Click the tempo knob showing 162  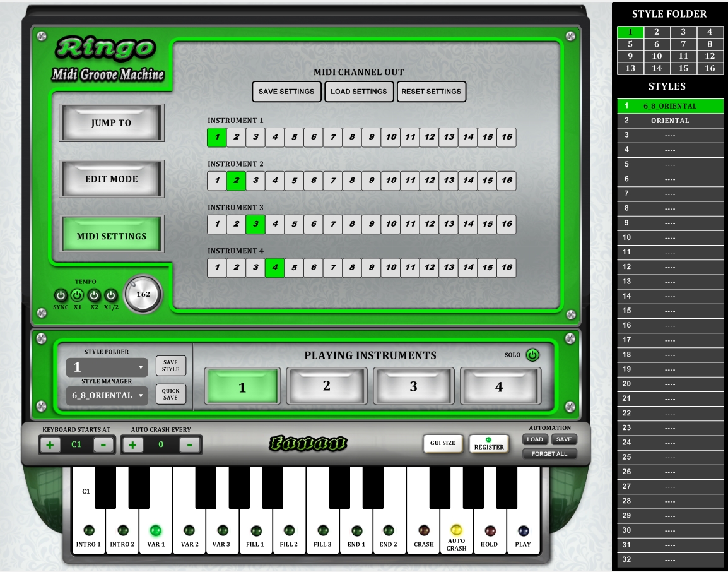tap(143, 294)
